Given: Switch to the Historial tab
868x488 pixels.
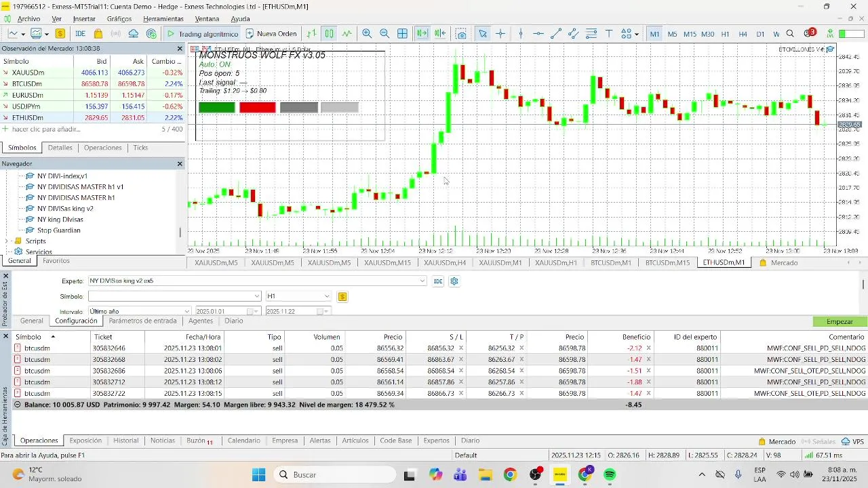Looking at the screenshot, I should [125, 441].
